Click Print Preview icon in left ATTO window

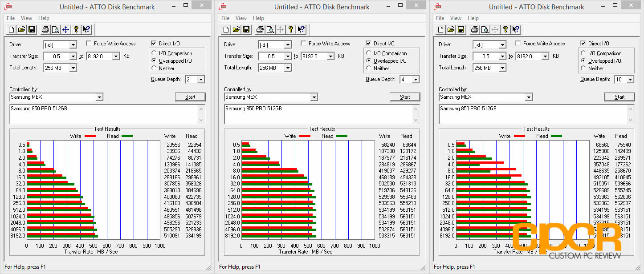[x=55, y=30]
